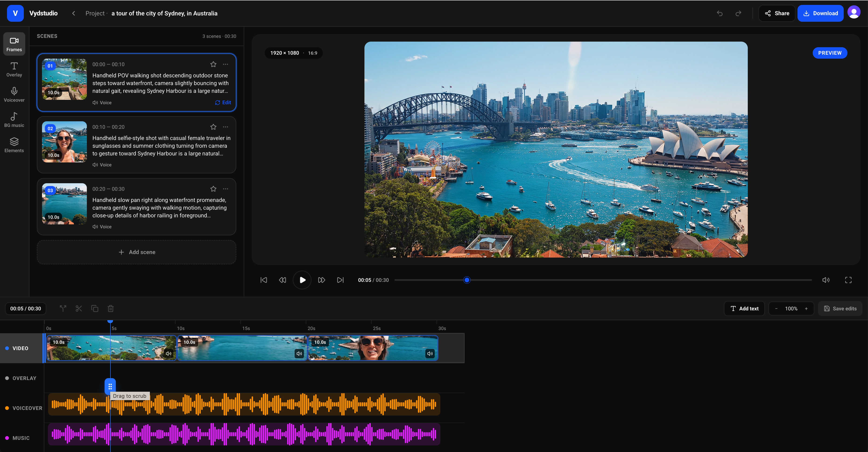Select the second video clip on timeline

242,348
